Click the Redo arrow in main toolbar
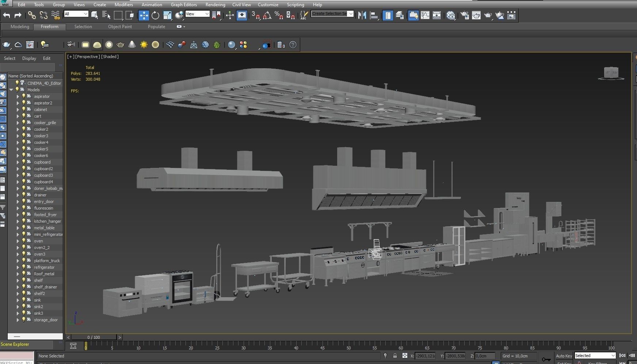 [18, 15]
